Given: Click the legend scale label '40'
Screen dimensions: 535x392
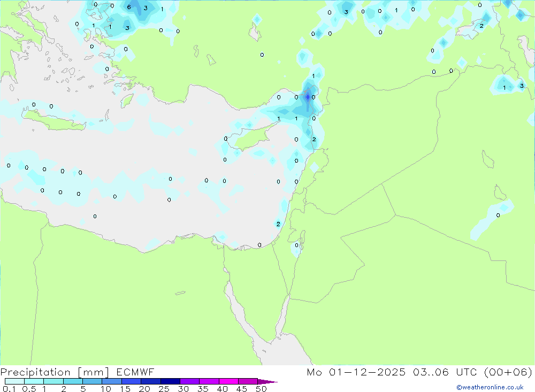Looking at the screenshot, I should (222, 389).
